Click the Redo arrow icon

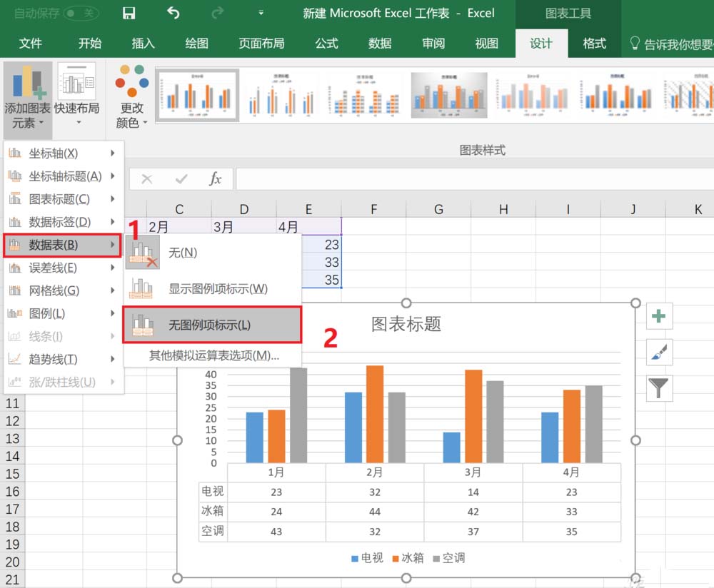pos(218,13)
